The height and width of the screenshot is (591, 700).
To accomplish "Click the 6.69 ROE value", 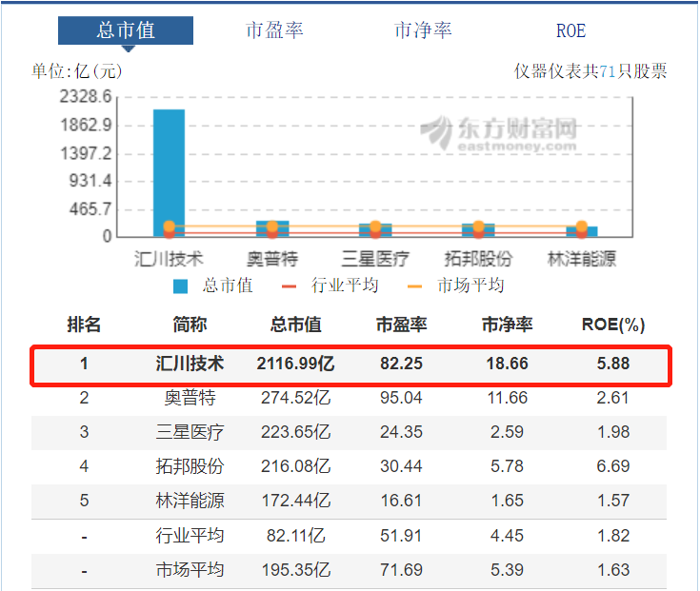I will pos(613,466).
